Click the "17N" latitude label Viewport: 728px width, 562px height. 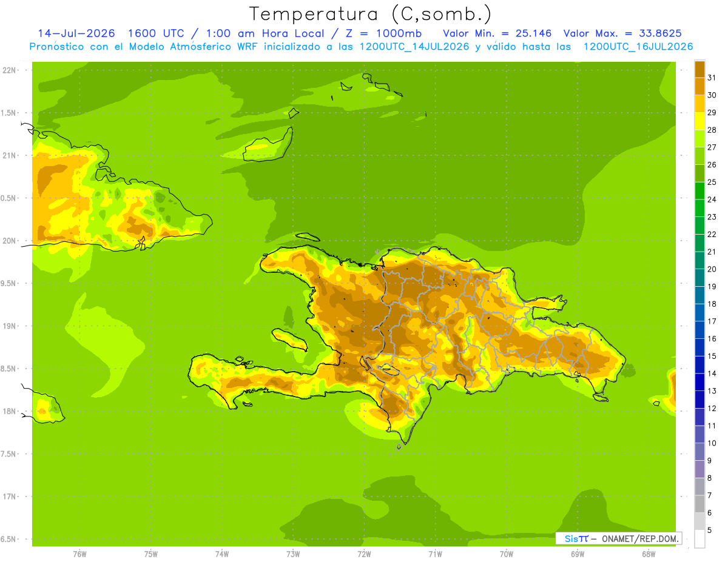(x=9, y=497)
